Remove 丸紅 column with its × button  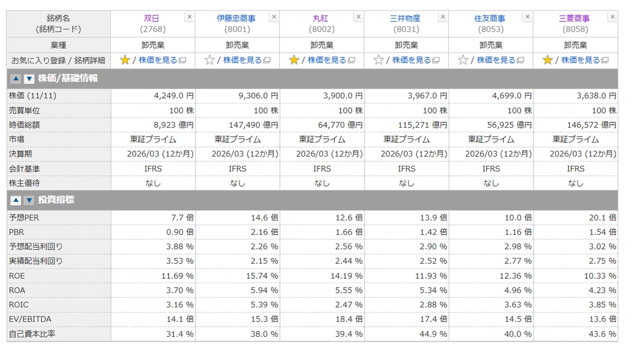(358, 17)
